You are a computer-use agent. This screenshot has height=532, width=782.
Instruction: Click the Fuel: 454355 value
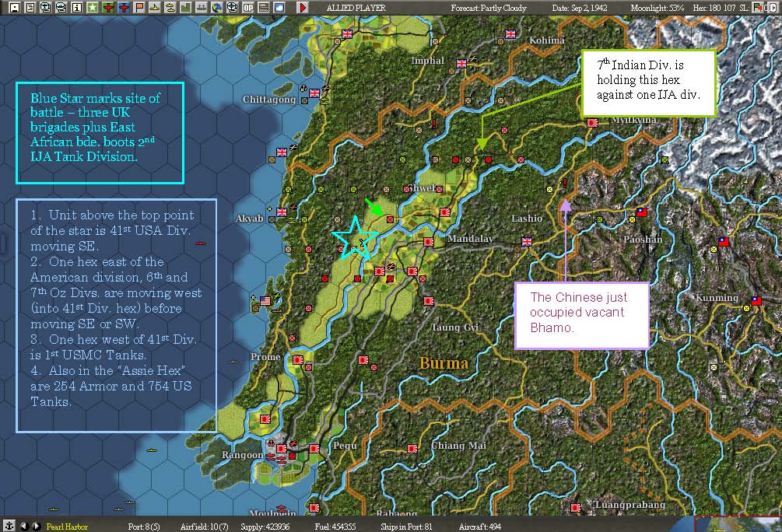click(x=335, y=527)
